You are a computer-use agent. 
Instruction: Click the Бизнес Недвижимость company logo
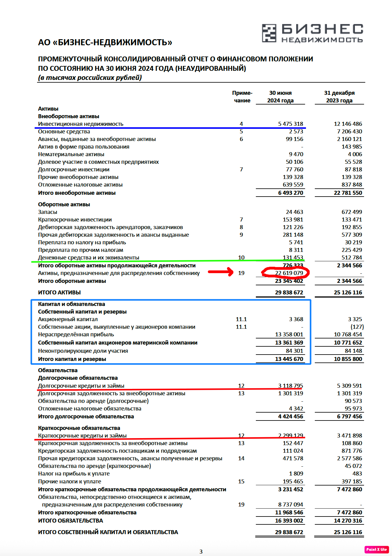pos(312,33)
